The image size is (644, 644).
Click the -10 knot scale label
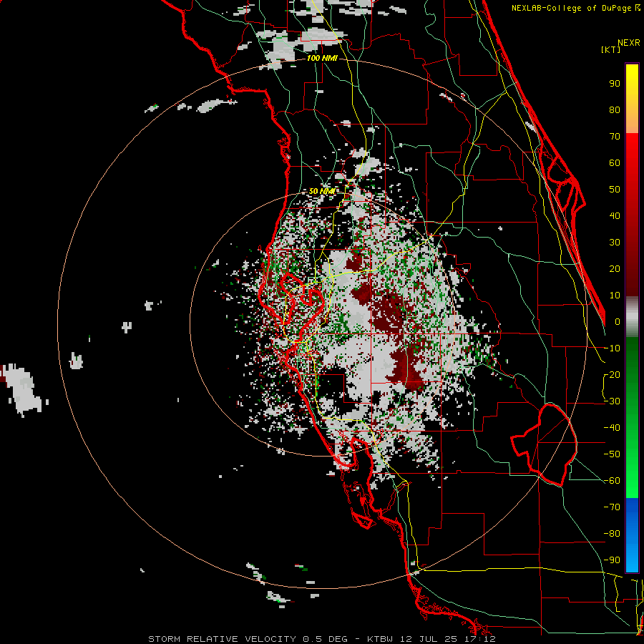[x=612, y=348]
